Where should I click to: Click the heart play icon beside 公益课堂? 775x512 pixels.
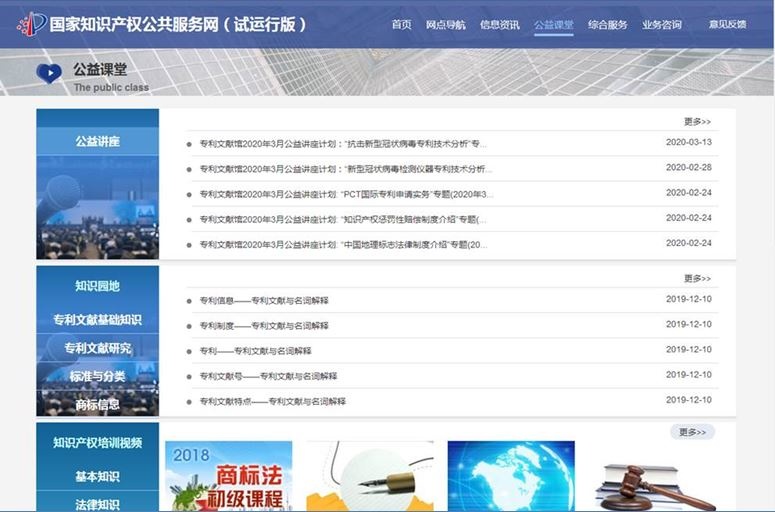tap(49, 74)
